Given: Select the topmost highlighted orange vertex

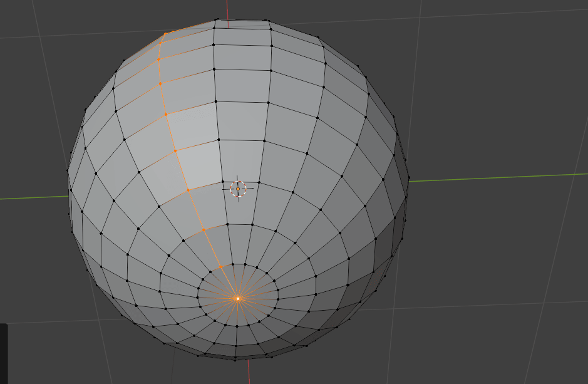Looking at the screenshot, I should pos(165,34).
